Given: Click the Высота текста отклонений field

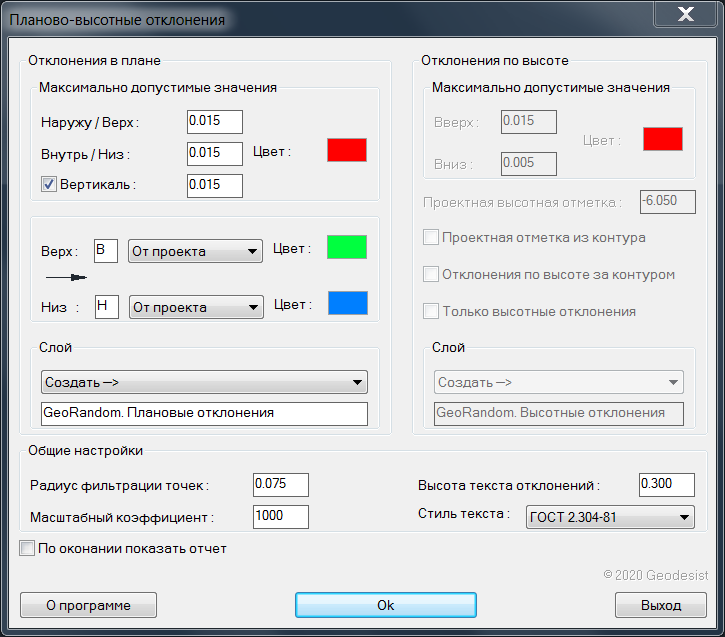Looking at the screenshot, I should click(x=666, y=485).
